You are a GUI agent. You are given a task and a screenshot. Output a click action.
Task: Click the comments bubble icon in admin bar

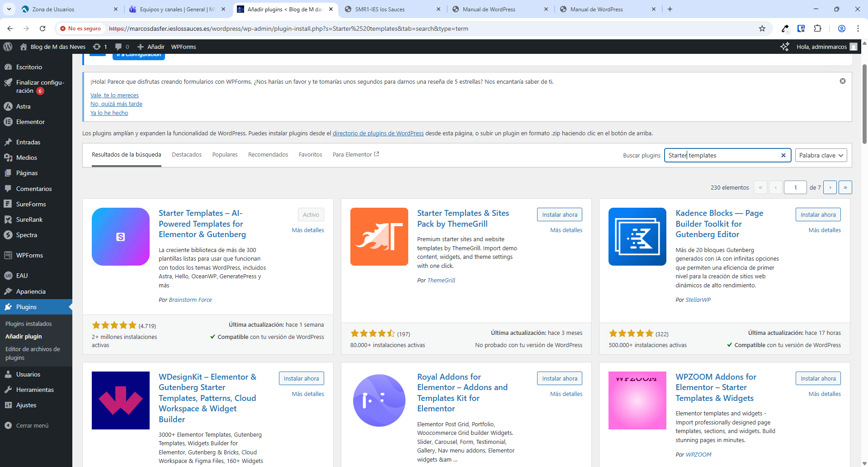click(118, 47)
